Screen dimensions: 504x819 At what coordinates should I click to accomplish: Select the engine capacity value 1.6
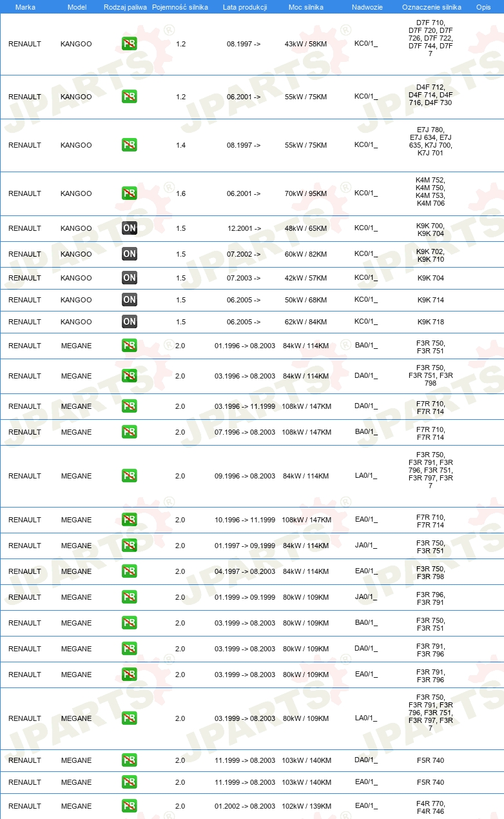pos(180,193)
